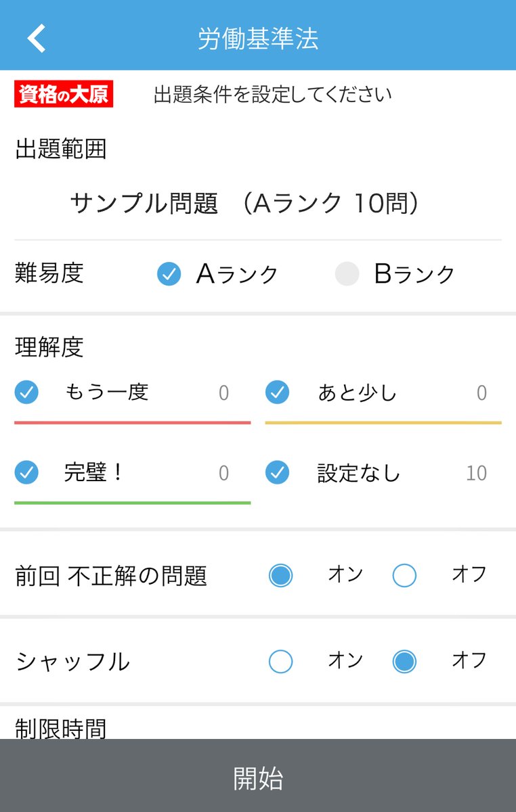Tap the 出題範囲 section label
The image size is (516, 812).
(x=60, y=149)
